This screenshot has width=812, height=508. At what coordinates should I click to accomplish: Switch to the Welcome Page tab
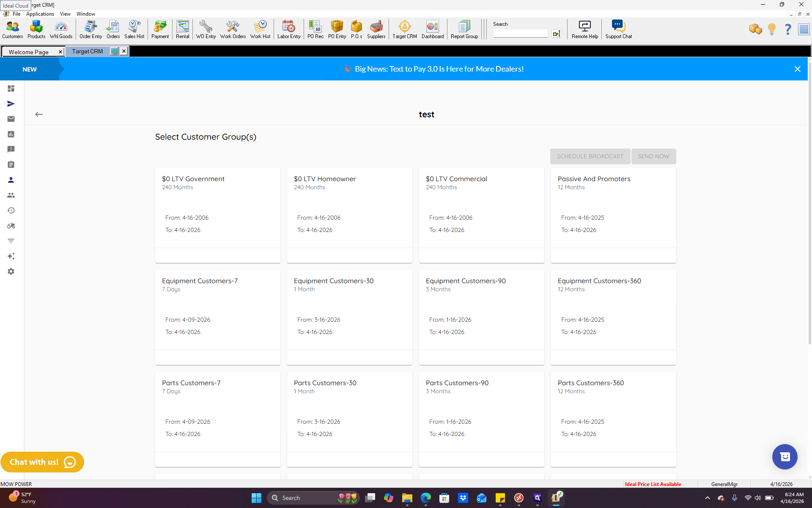[29, 52]
